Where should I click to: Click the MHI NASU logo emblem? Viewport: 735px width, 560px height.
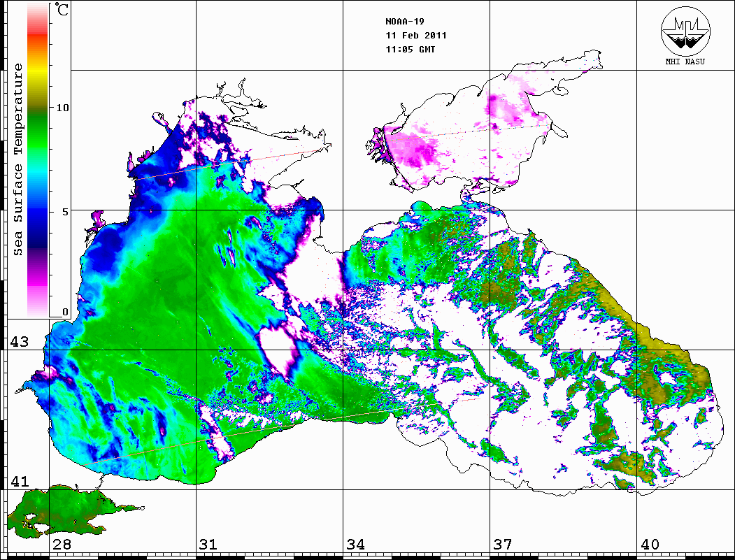pyautogui.click(x=685, y=31)
